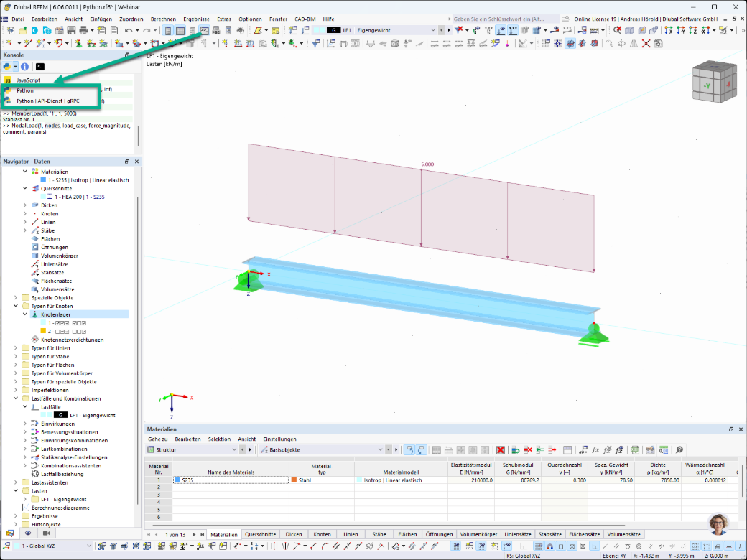Click the S235 blue color swatch in table
The width and height of the screenshot is (747, 560).
coord(177,480)
